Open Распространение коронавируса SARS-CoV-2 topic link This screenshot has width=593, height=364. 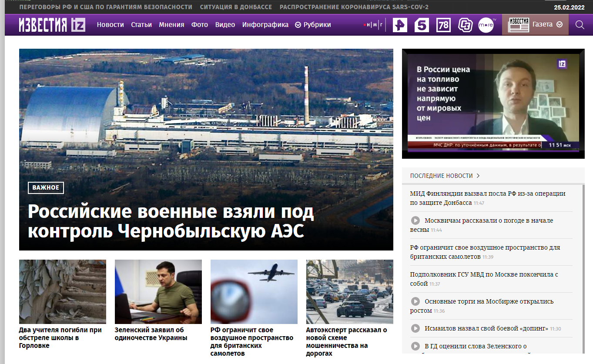[x=354, y=7]
